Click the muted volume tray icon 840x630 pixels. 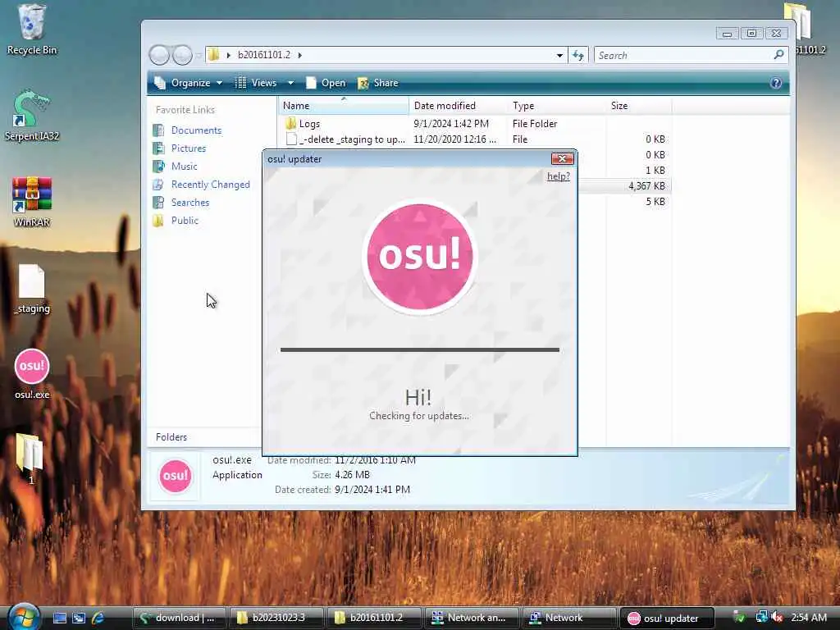coord(778,617)
